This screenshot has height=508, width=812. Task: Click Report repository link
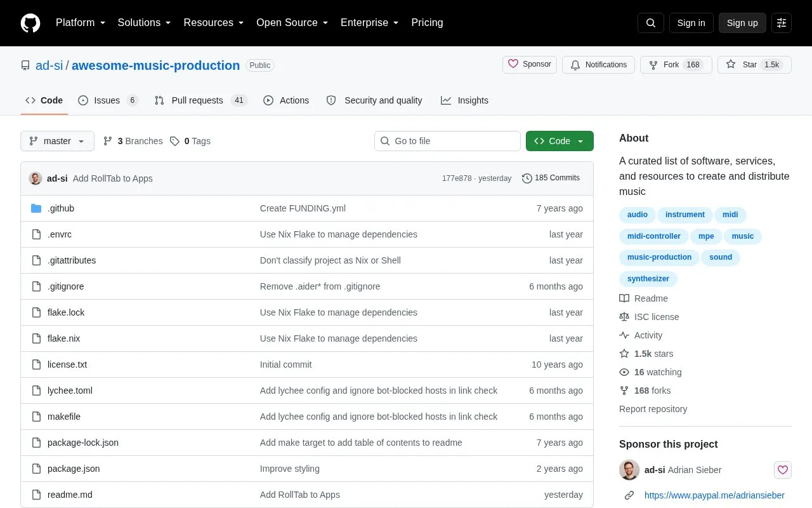click(653, 409)
